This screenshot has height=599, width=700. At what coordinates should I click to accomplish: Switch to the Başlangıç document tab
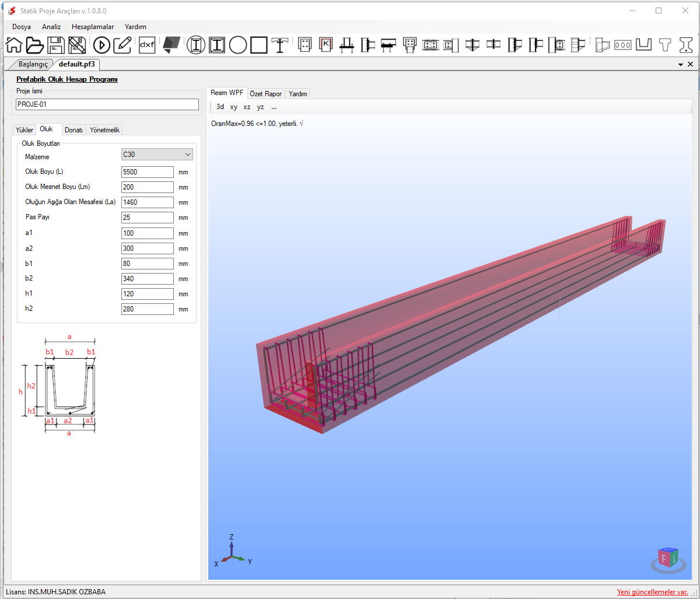32,64
